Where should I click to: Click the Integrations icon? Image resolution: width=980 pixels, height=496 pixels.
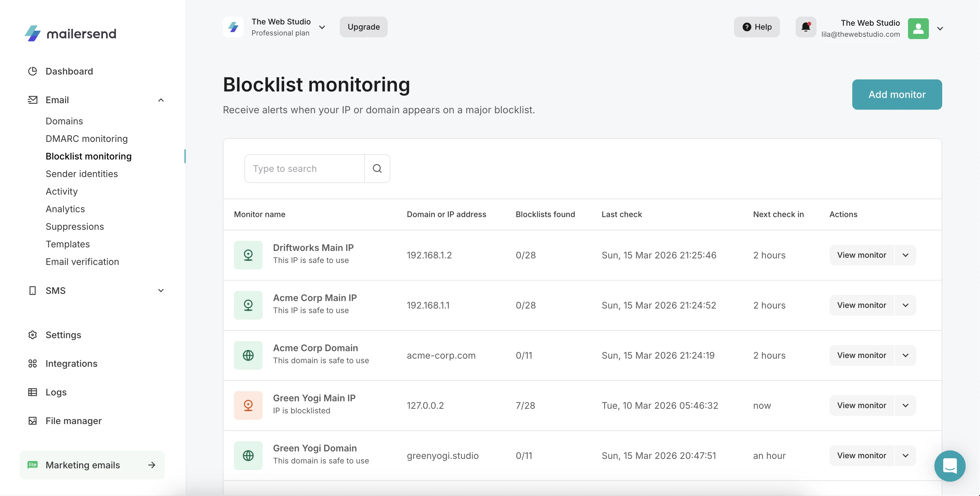33,363
